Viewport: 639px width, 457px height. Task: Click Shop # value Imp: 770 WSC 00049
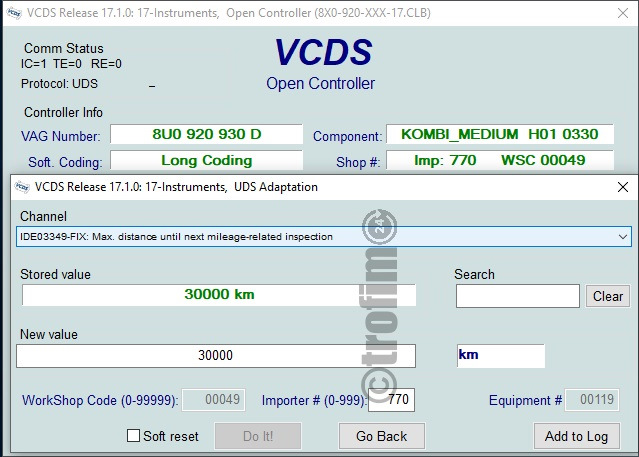click(x=500, y=160)
